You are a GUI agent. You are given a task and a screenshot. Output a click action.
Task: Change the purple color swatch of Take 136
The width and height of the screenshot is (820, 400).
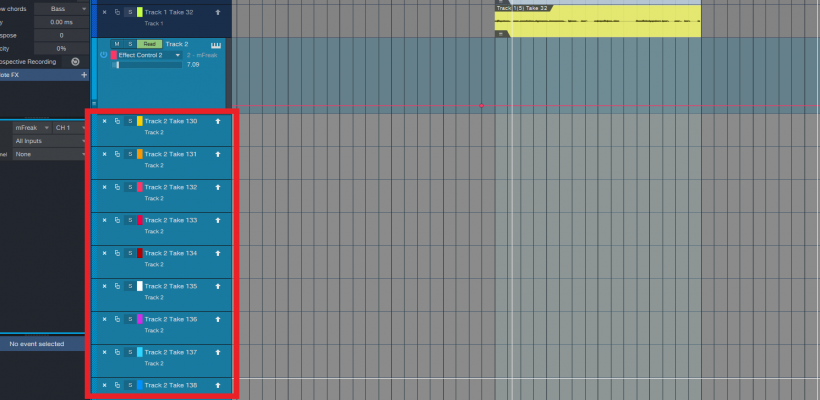coord(140,319)
